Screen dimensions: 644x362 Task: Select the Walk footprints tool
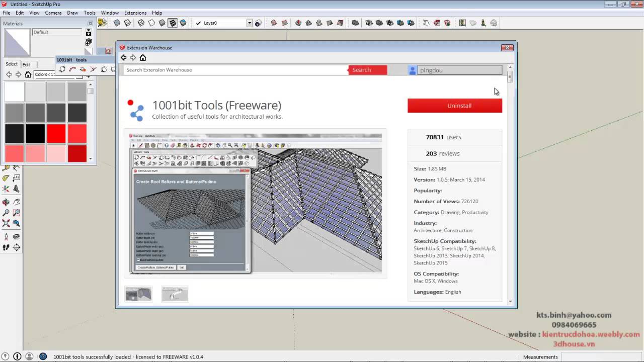tap(6, 247)
